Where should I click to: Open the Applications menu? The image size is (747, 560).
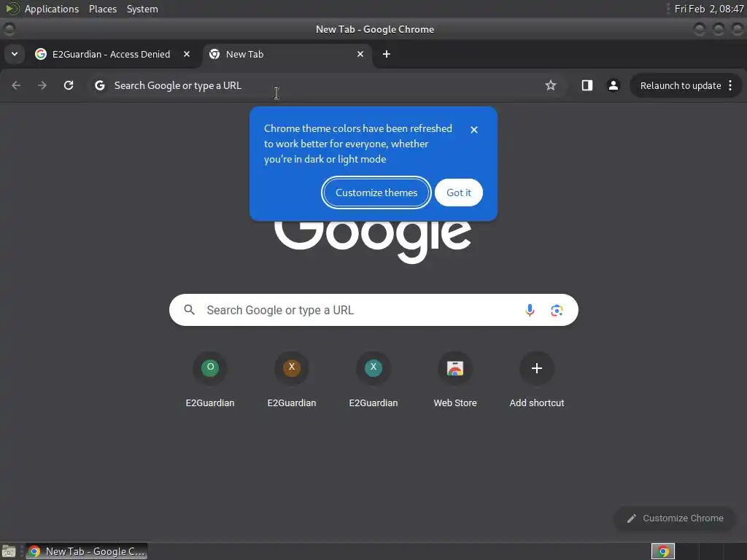click(x=52, y=9)
